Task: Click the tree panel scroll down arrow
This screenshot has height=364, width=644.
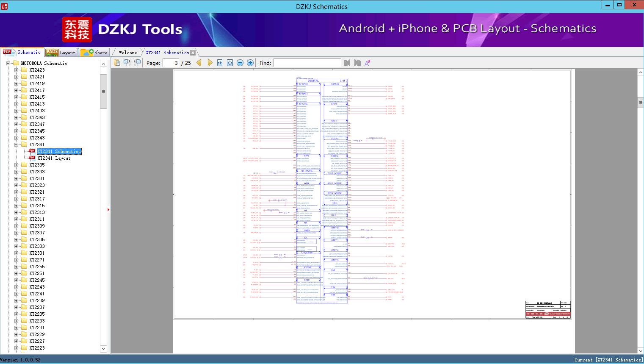Action: 103,349
